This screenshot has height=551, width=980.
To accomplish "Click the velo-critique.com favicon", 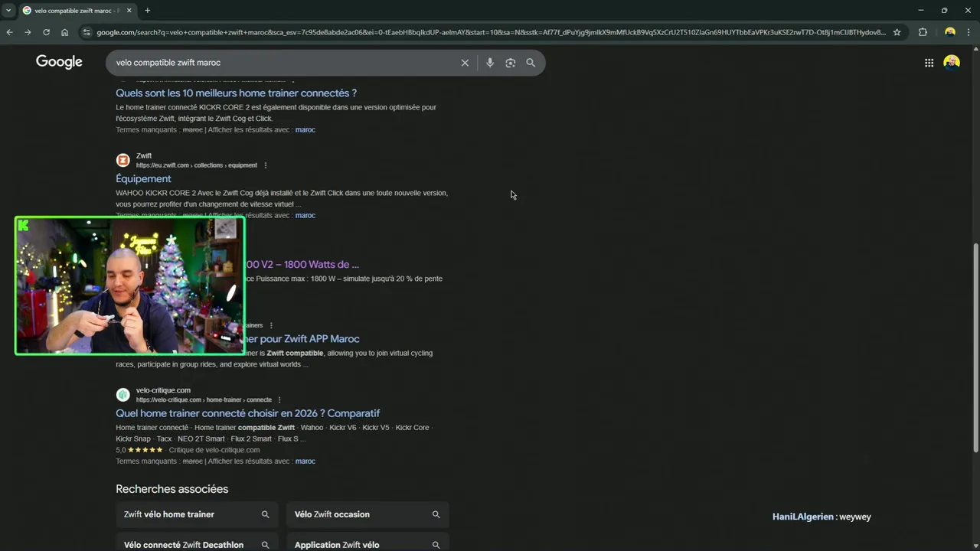I will (x=122, y=395).
